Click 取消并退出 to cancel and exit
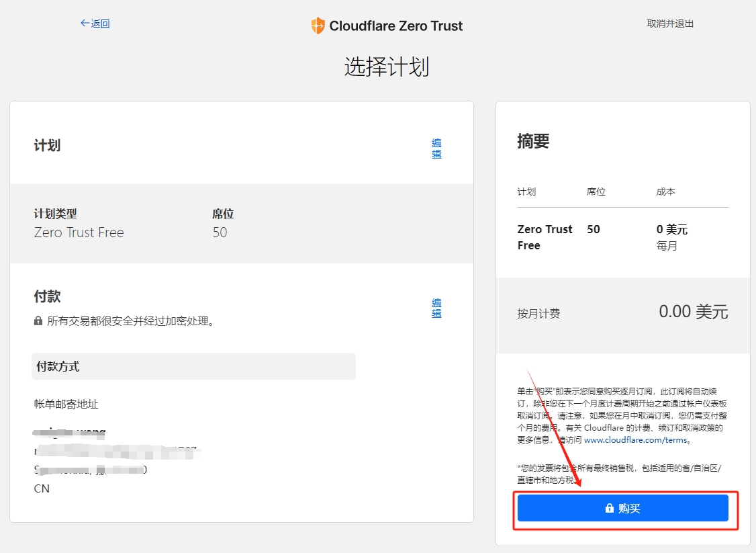Screen dimensions: 756x553 click(x=669, y=24)
